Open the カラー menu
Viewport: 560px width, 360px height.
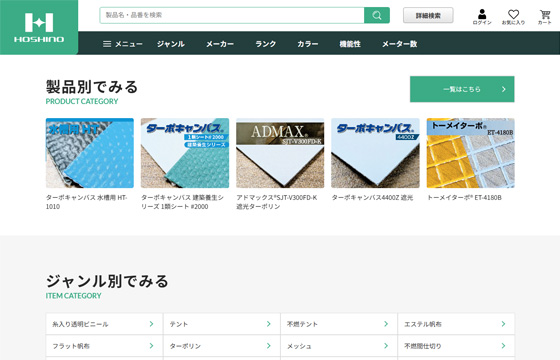pyautogui.click(x=308, y=44)
